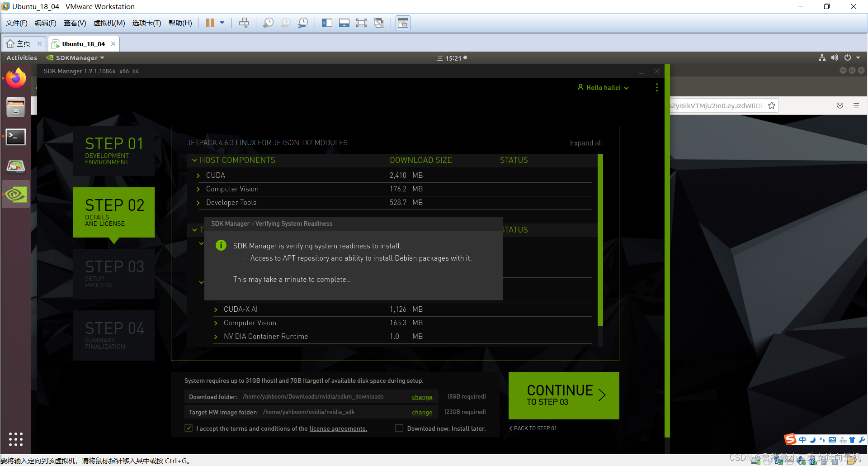The image size is (868, 466).
Task: Open Firefox hamburger menu
Action: click(x=856, y=105)
